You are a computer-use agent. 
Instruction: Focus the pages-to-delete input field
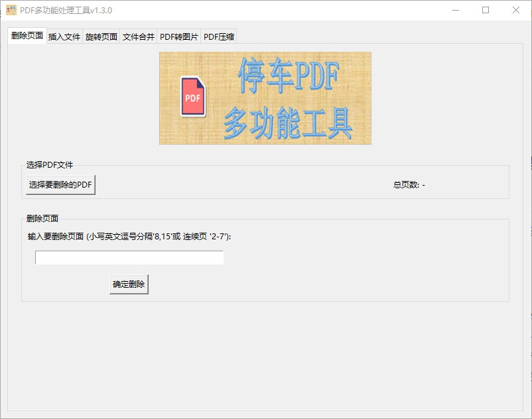[x=129, y=258]
